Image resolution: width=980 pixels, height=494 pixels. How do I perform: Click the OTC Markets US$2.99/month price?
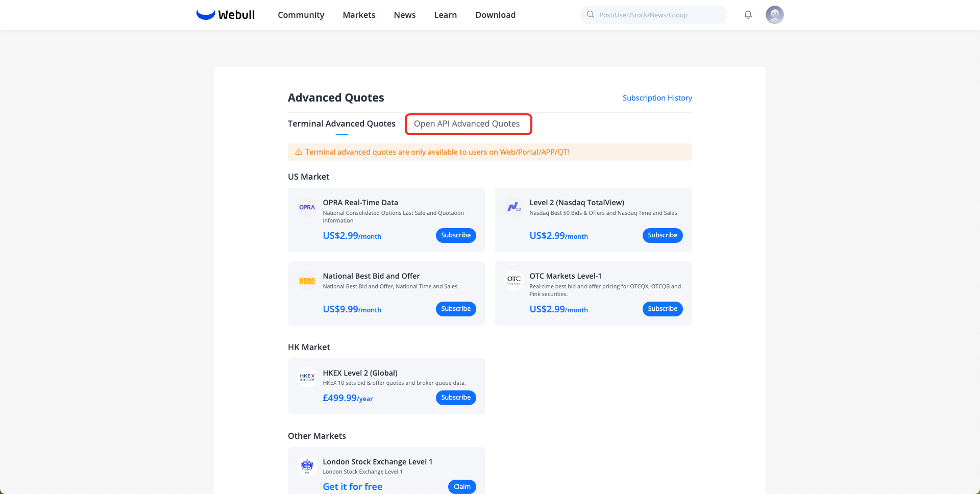(558, 309)
